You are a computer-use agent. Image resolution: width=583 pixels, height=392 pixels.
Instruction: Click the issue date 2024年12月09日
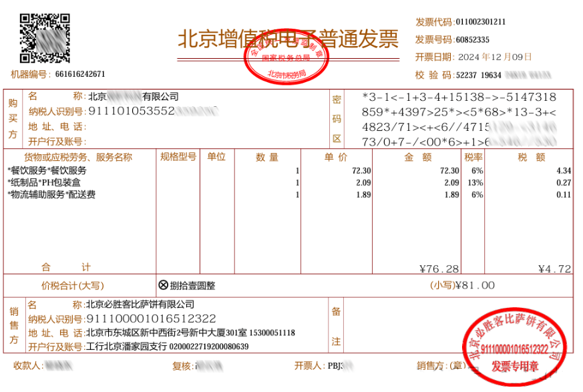tap(495, 57)
